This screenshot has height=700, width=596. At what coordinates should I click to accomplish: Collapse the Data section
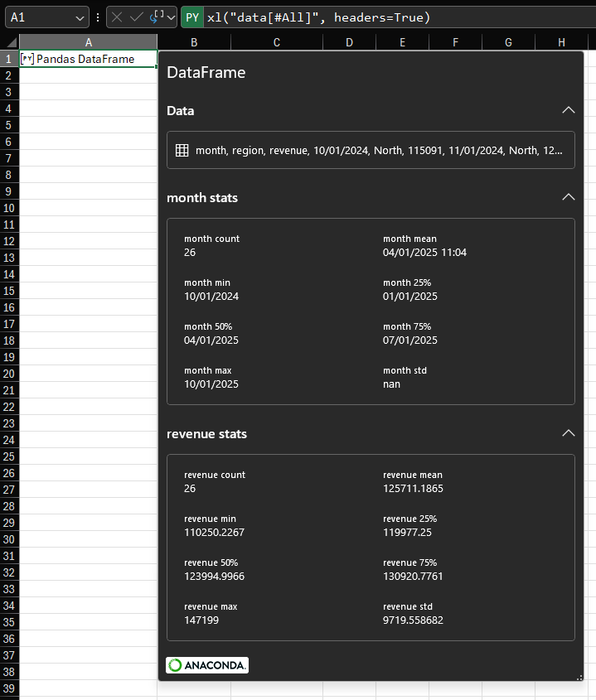click(x=568, y=110)
